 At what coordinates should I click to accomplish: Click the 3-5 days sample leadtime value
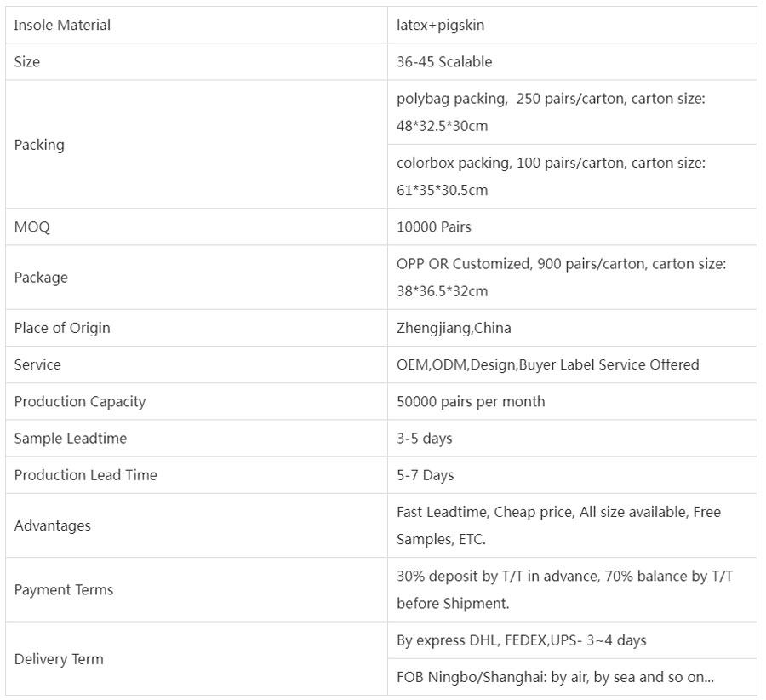coord(425,438)
